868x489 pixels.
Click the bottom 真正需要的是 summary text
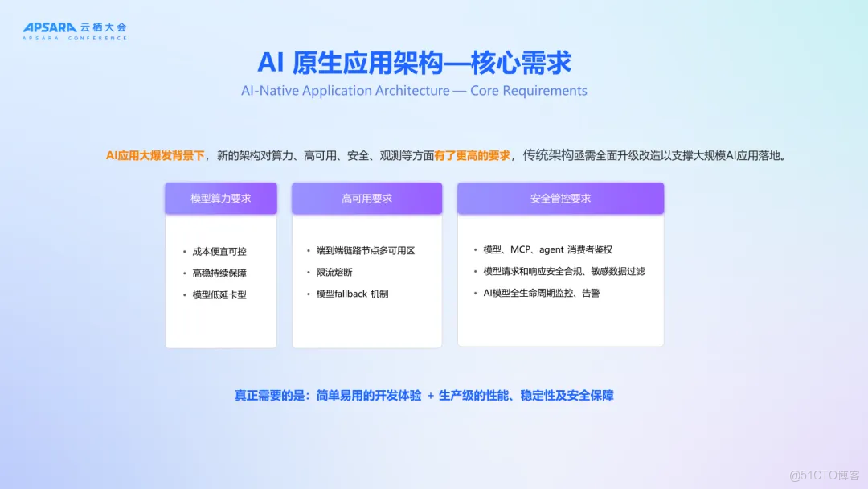(423, 395)
